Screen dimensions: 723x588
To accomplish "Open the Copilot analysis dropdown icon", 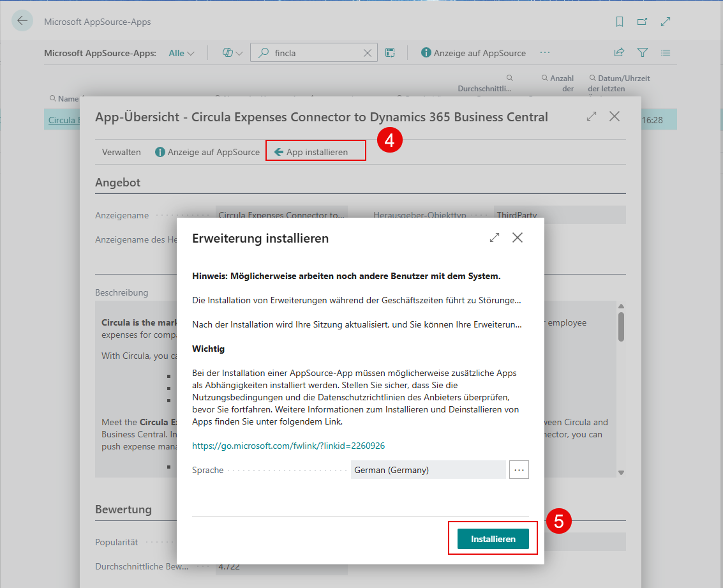I will click(x=232, y=53).
